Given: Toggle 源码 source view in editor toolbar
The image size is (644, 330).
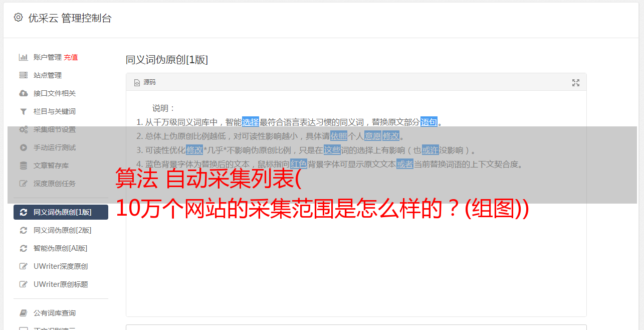Looking at the screenshot, I should pyautogui.click(x=145, y=82).
